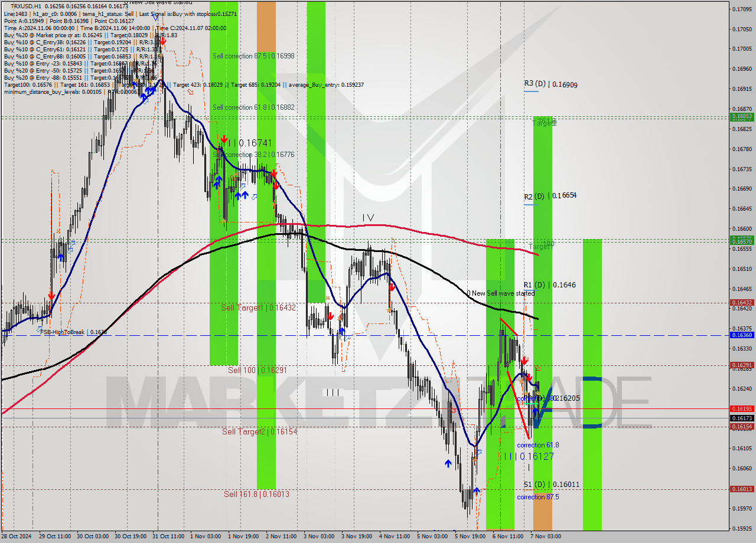Click the '5 Nov 19:00' time label
756x543 pixels.
pos(470,537)
